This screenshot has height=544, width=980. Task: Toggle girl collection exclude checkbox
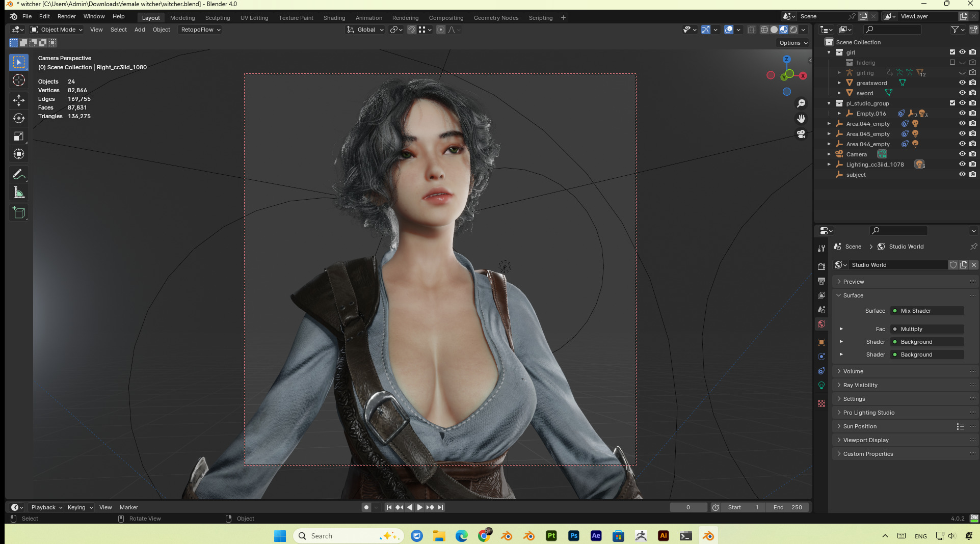coord(952,52)
